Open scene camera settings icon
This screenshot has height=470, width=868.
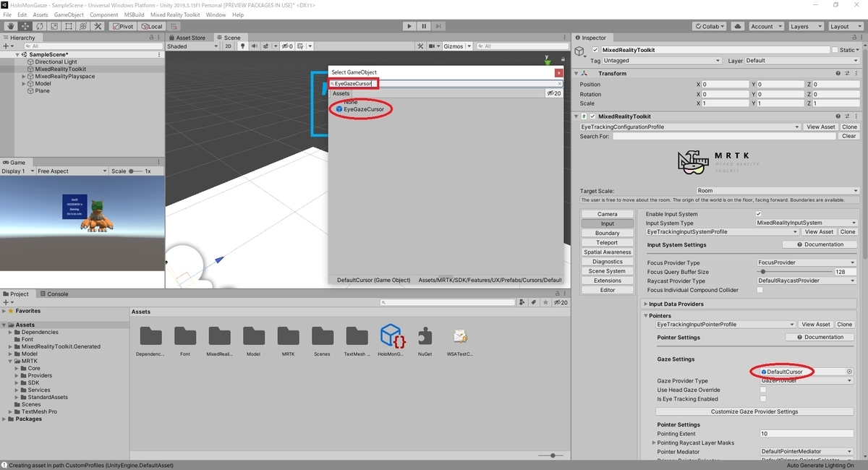point(434,46)
